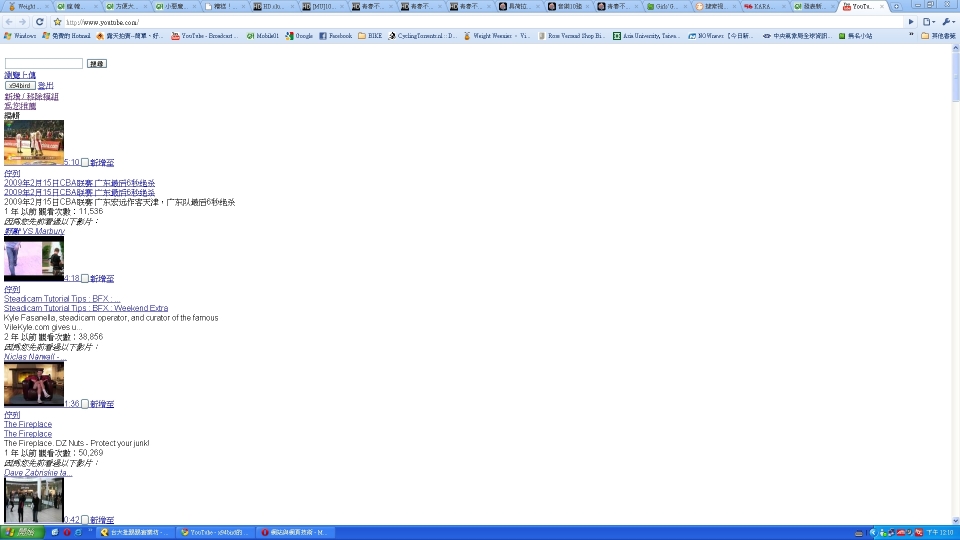Open the add / remove modules link
960x540 pixels.
tap(31, 97)
